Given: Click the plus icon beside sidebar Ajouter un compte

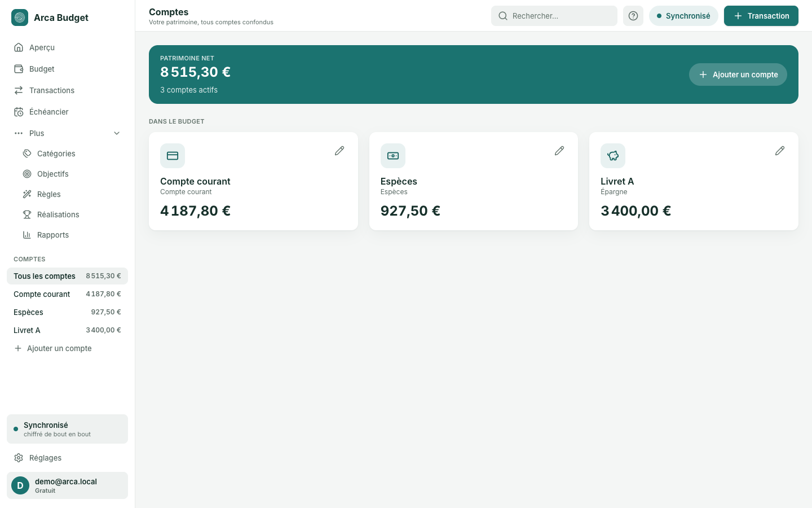Looking at the screenshot, I should pos(18,348).
